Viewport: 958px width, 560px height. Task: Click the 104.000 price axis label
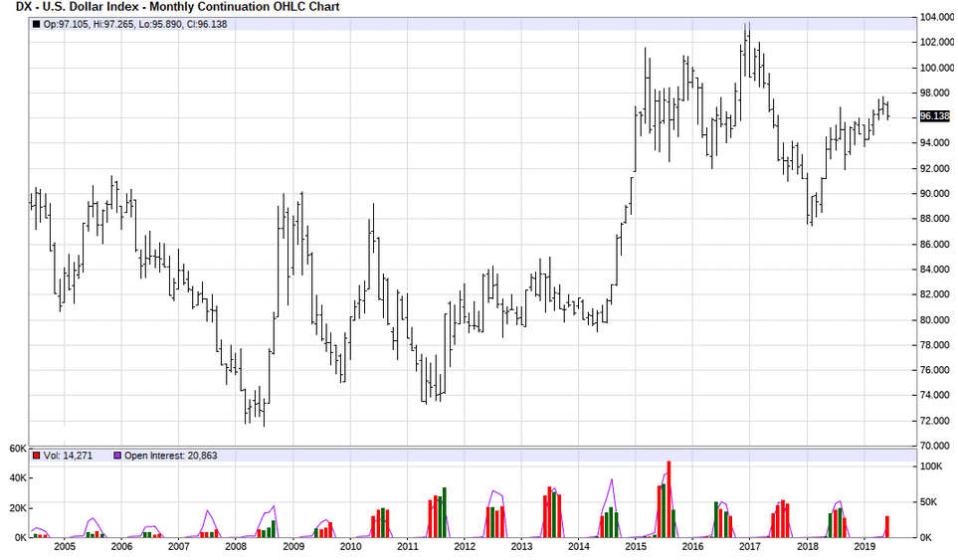pyautogui.click(x=937, y=17)
